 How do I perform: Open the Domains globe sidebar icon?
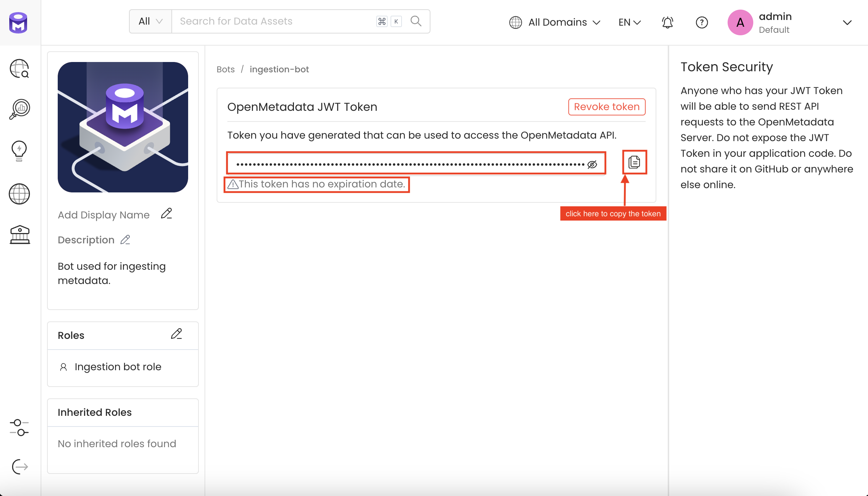click(x=19, y=194)
